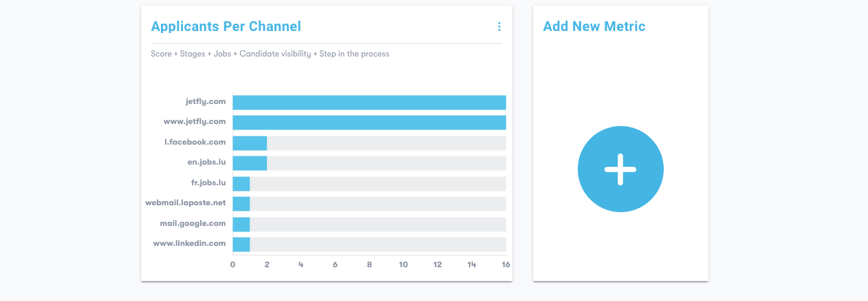Select the jetfly.com bar in chart
Viewport: 868px width, 301px height.
point(369,103)
